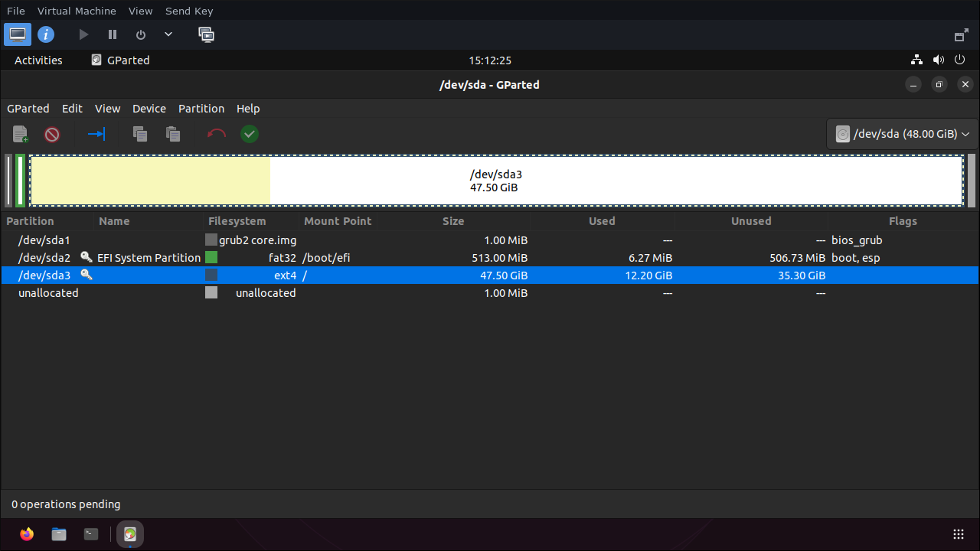Show applications grid
980x551 pixels.
tap(958, 534)
